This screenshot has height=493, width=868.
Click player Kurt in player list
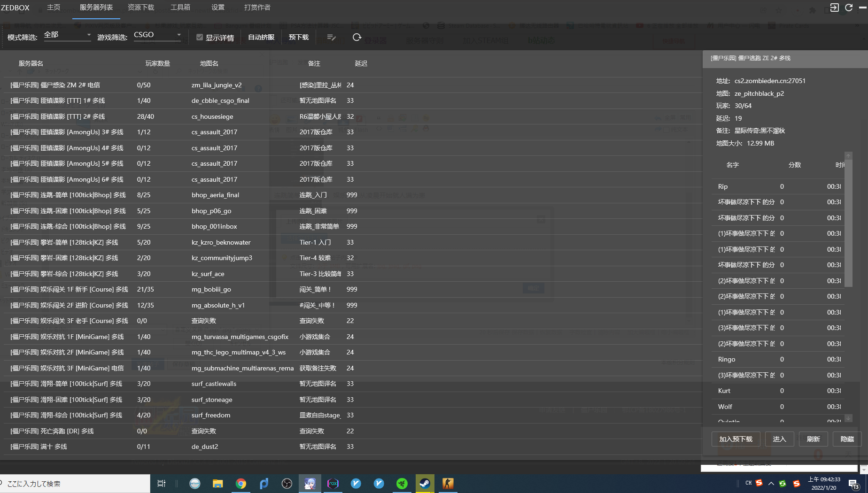pyautogui.click(x=724, y=391)
